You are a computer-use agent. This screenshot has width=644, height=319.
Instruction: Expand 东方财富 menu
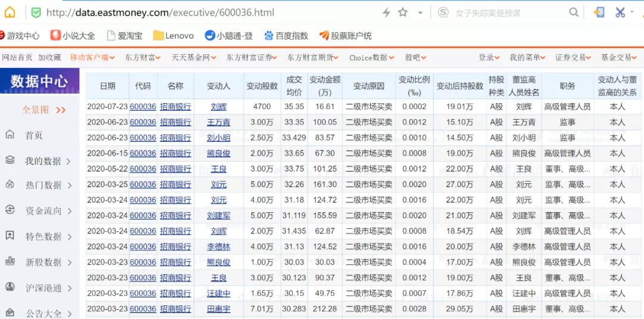point(143,57)
